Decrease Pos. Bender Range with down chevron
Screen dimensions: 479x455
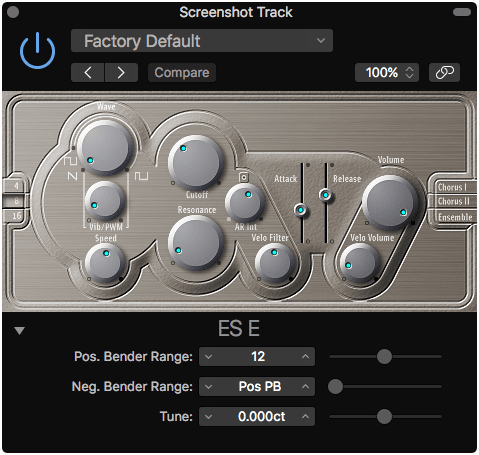[209, 357]
